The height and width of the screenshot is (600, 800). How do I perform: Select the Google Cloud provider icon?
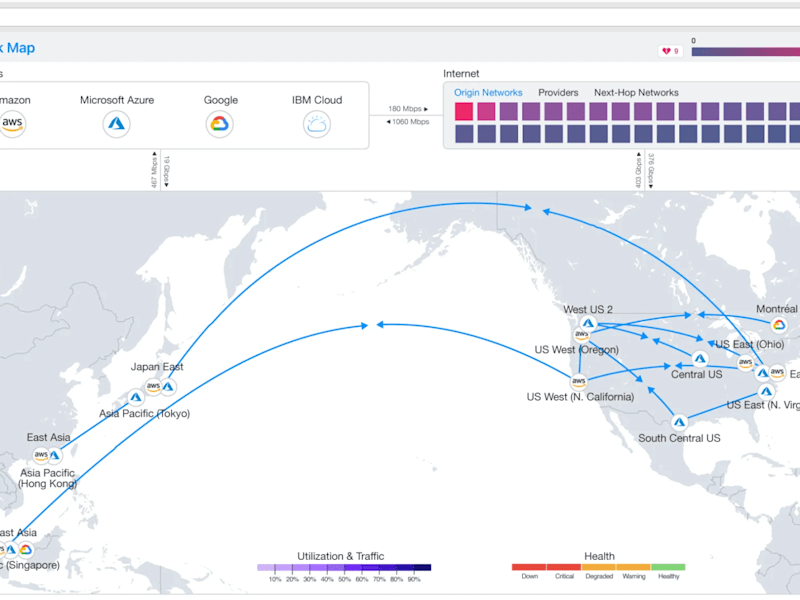click(x=220, y=124)
